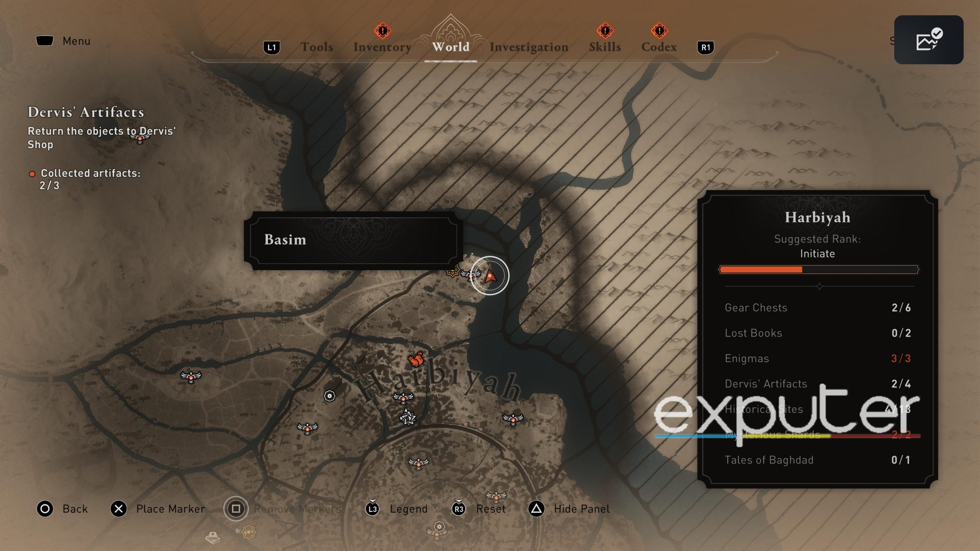
Task: Open the Codex section
Action: (x=658, y=46)
